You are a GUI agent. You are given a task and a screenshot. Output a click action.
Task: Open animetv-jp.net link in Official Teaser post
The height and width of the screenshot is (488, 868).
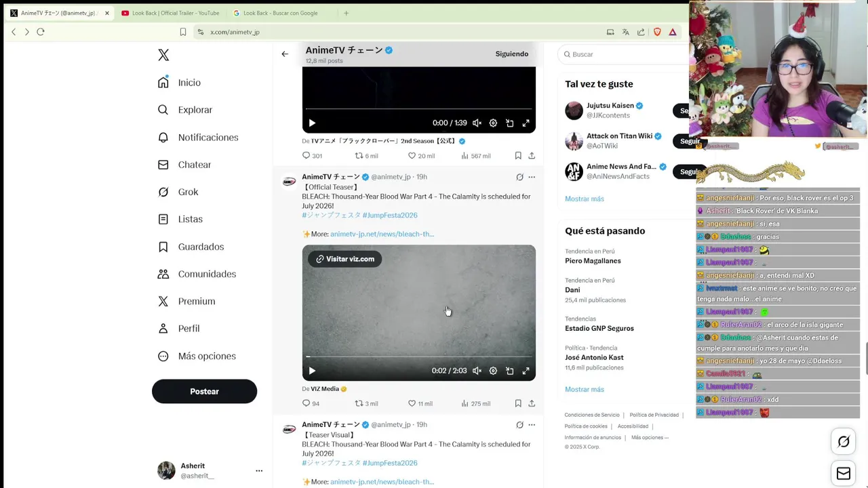(382, 234)
